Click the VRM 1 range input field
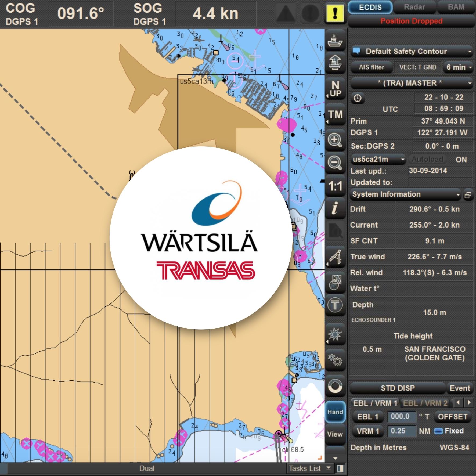This screenshot has width=476, height=476. (x=402, y=431)
